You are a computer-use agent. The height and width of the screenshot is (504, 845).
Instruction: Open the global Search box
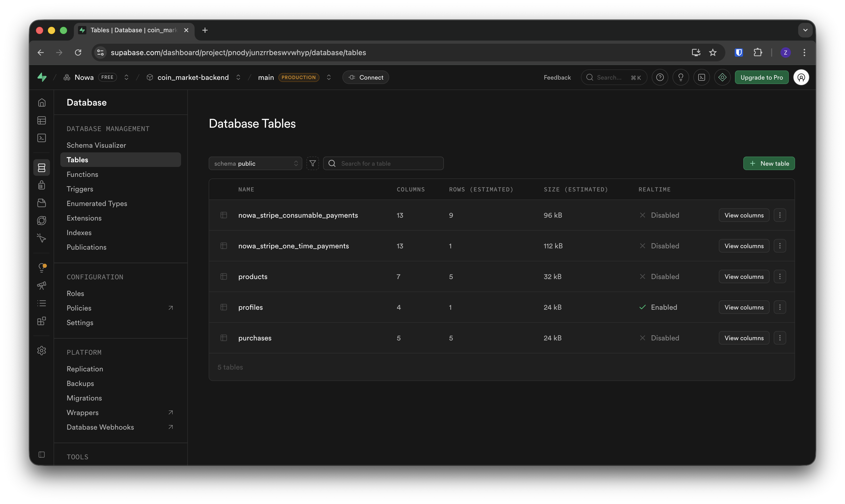click(x=614, y=77)
